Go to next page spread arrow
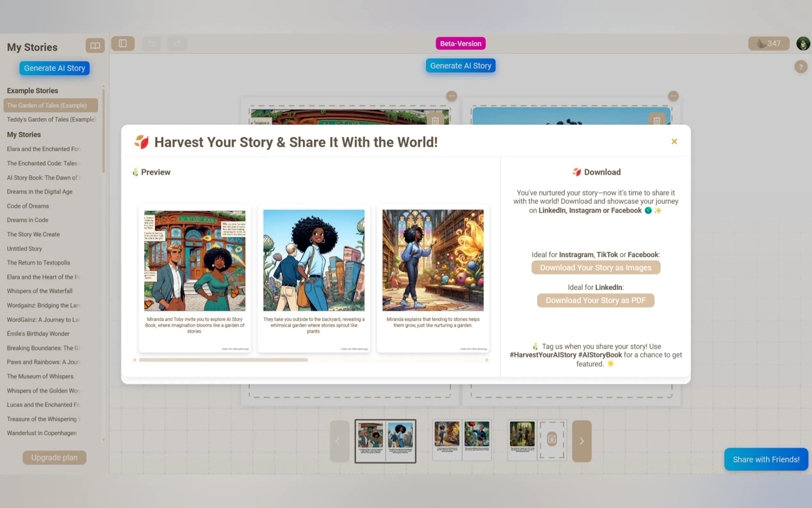 click(582, 441)
